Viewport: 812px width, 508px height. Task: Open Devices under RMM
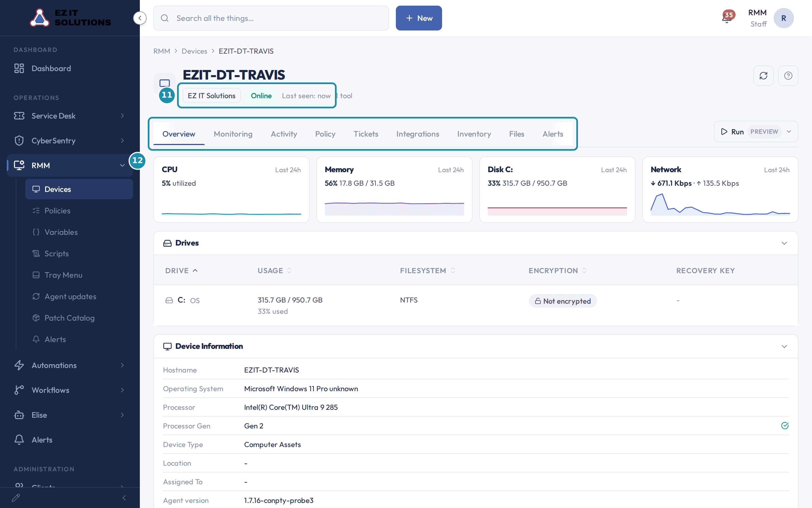79,189
